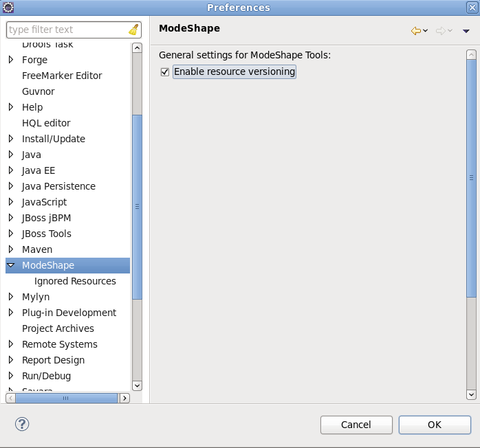Image resolution: width=480 pixels, height=448 pixels.
Task: Open the Help question mark icon
Action: [x=22, y=424]
